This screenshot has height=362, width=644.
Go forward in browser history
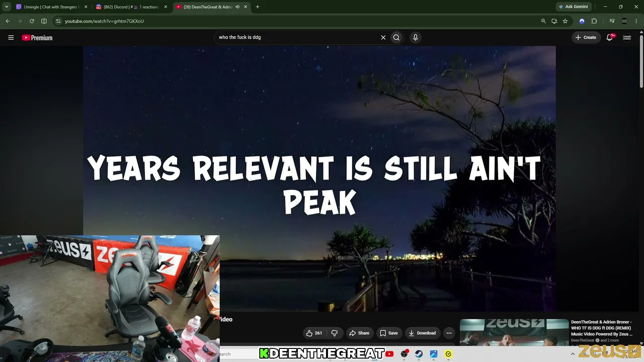[x=20, y=21]
